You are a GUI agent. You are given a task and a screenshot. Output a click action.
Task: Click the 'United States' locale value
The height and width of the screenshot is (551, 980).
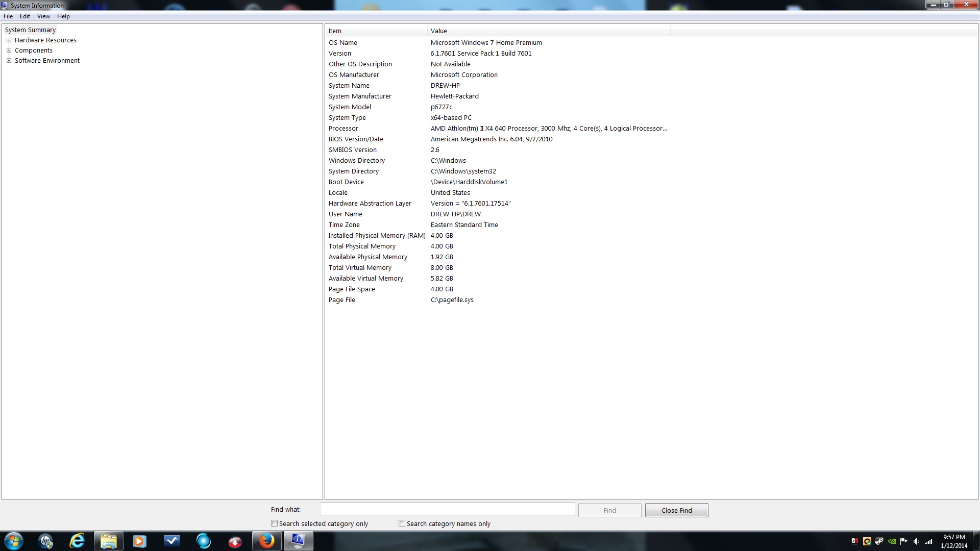450,192
